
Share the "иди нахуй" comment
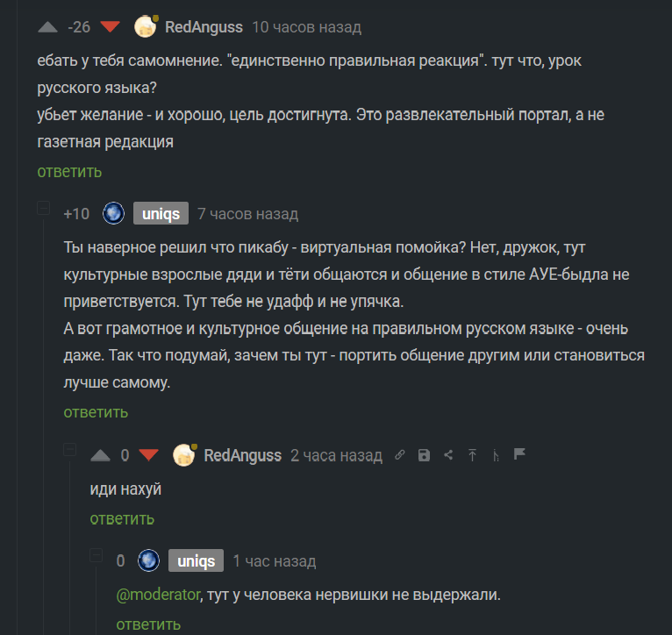click(x=448, y=455)
